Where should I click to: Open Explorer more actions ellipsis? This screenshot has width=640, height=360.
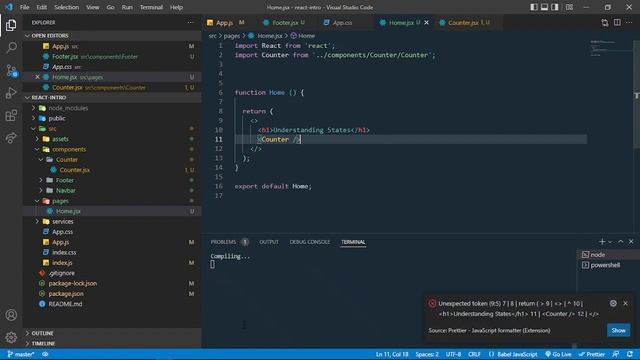(191, 22)
